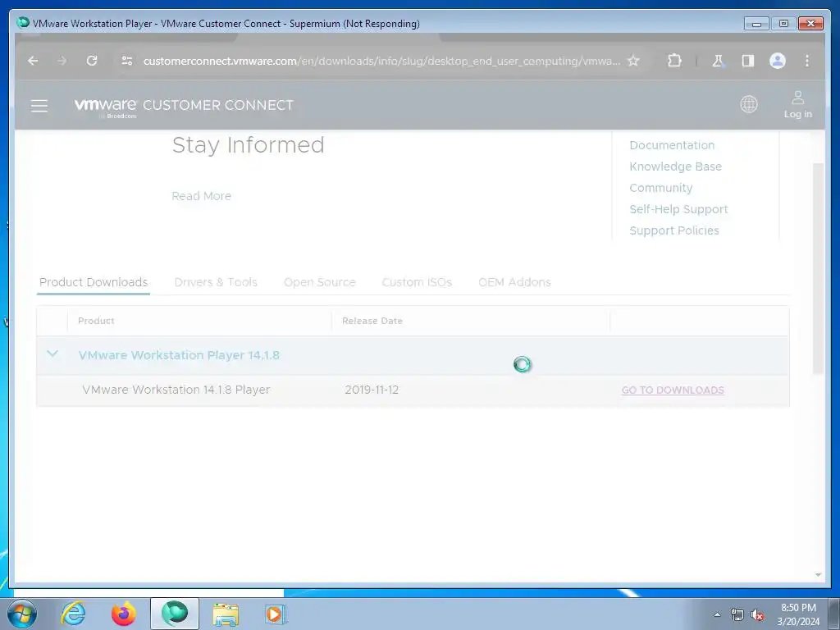Open the language globe selector

pyautogui.click(x=749, y=104)
